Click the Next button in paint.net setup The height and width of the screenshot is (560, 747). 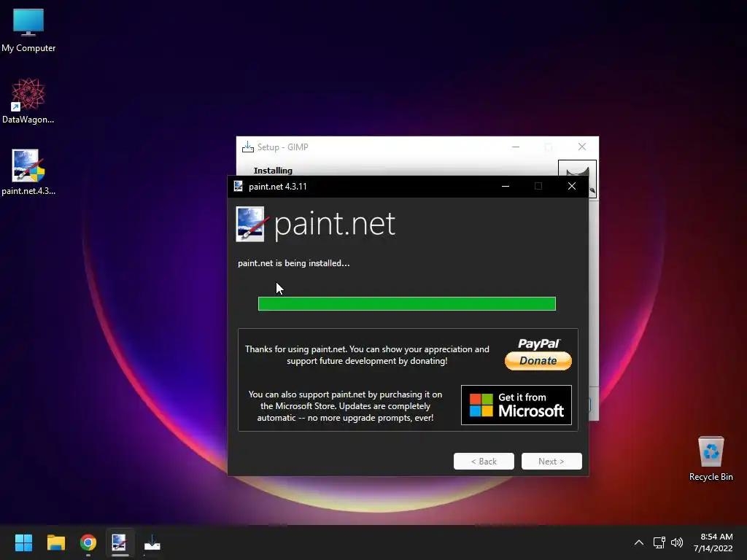point(551,461)
